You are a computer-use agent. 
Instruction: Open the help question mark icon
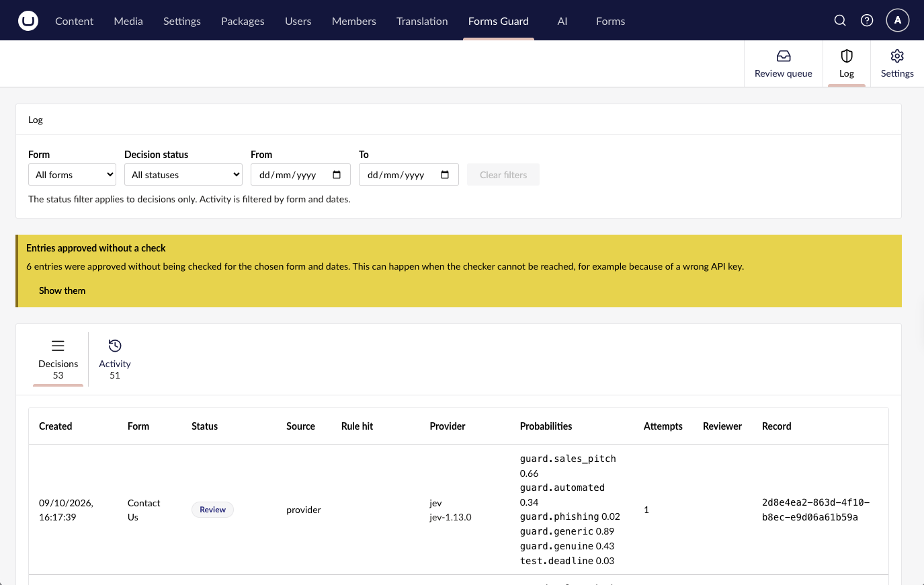(x=867, y=21)
